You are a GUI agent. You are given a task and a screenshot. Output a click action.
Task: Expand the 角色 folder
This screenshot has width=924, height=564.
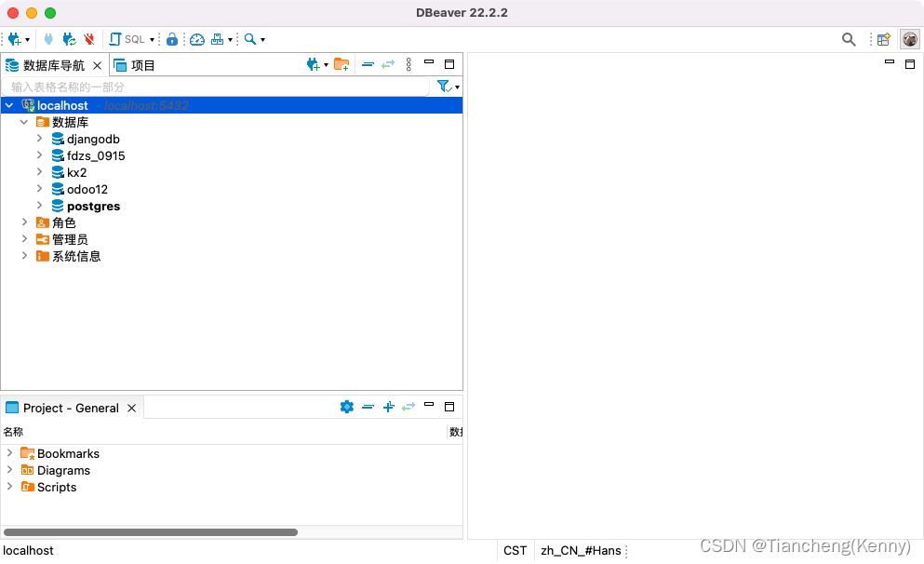click(24, 222)
